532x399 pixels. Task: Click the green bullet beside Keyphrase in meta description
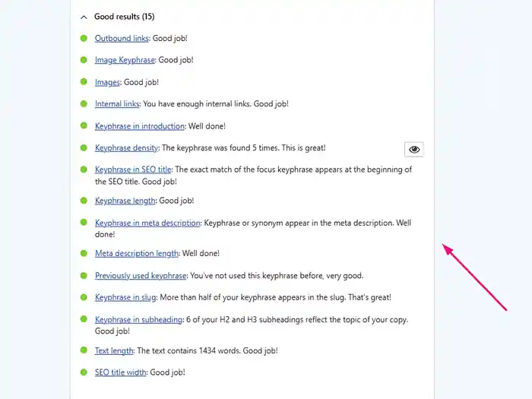tap(84, 222)
